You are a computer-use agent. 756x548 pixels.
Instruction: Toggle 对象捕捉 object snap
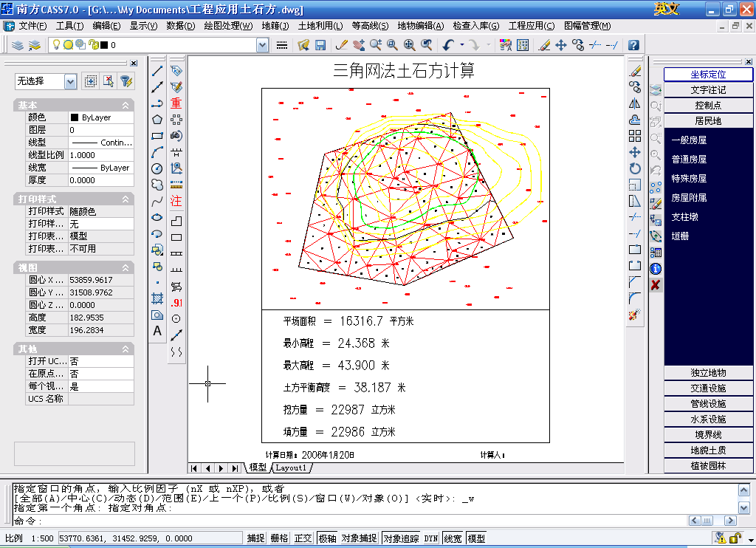tap(360, 538)
